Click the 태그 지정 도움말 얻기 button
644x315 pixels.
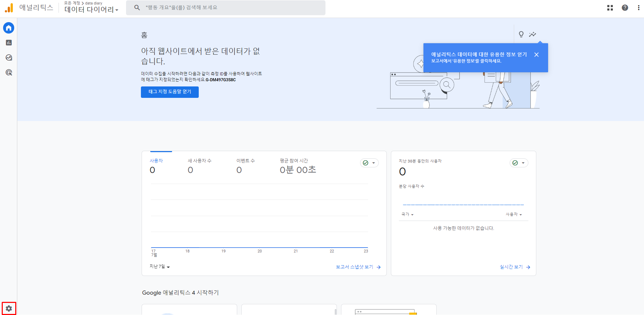click(x=170, y=92)
